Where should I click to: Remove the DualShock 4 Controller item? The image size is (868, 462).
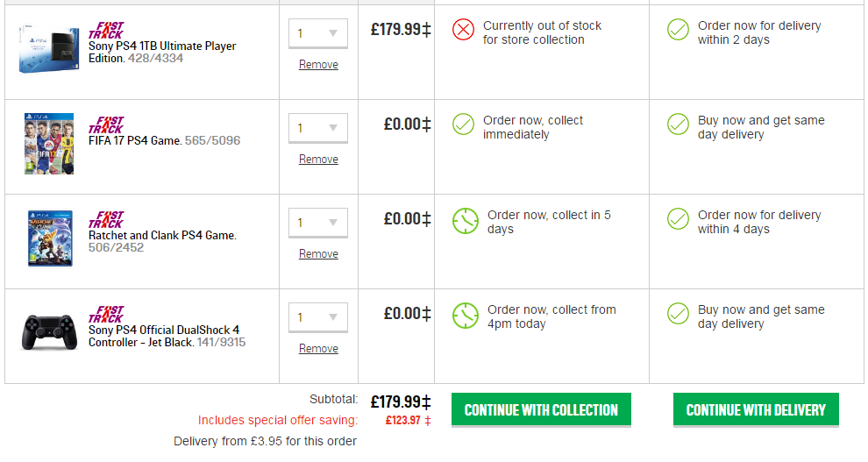click(318, 349)
